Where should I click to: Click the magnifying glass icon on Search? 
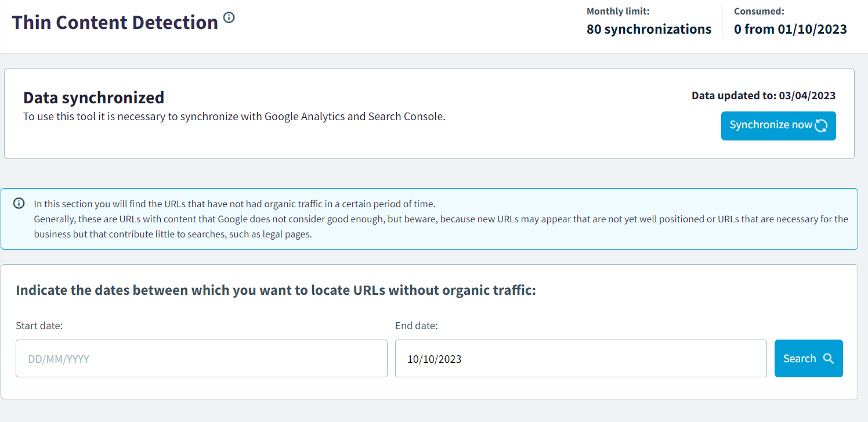point(828,359)
